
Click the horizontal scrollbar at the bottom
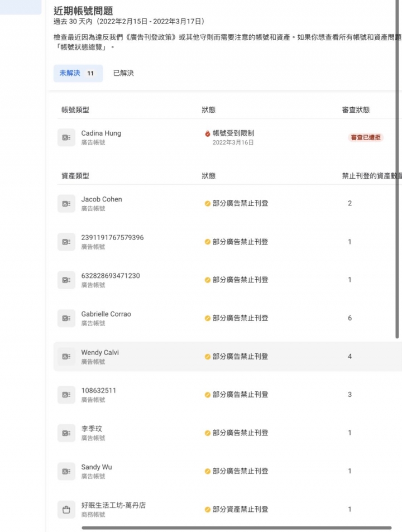236,528
